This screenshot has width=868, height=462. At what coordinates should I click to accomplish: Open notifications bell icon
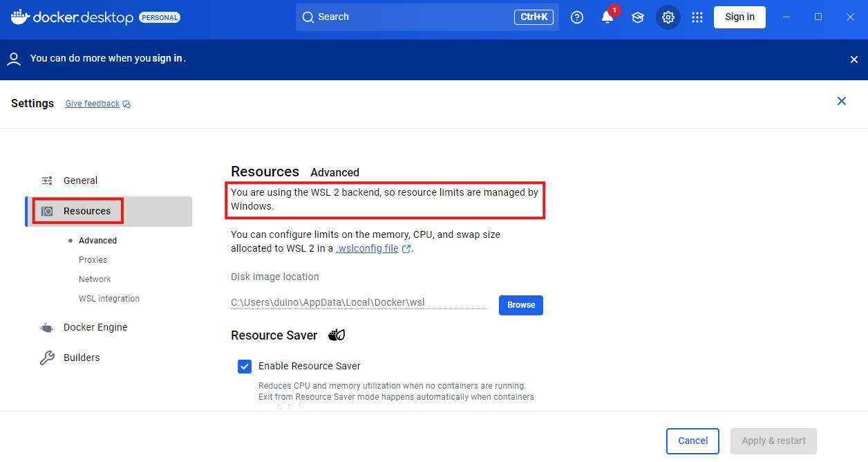click(607, 17)
